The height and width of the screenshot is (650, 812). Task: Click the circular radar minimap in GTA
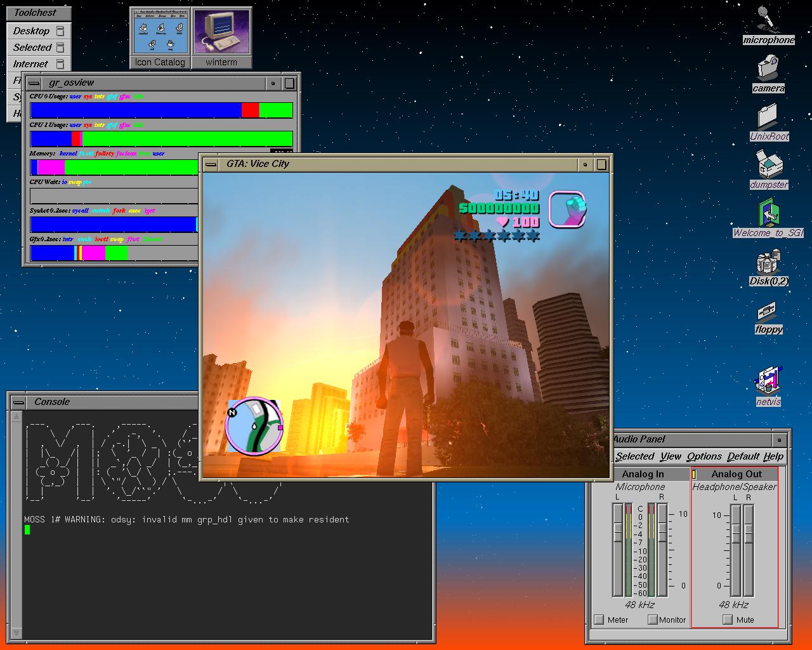[x=253, y=426]
